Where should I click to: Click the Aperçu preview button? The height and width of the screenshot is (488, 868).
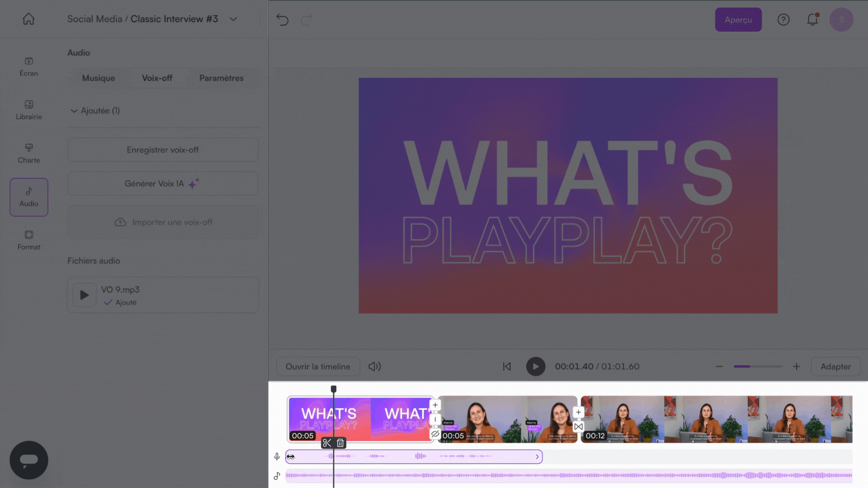(738, 19)
